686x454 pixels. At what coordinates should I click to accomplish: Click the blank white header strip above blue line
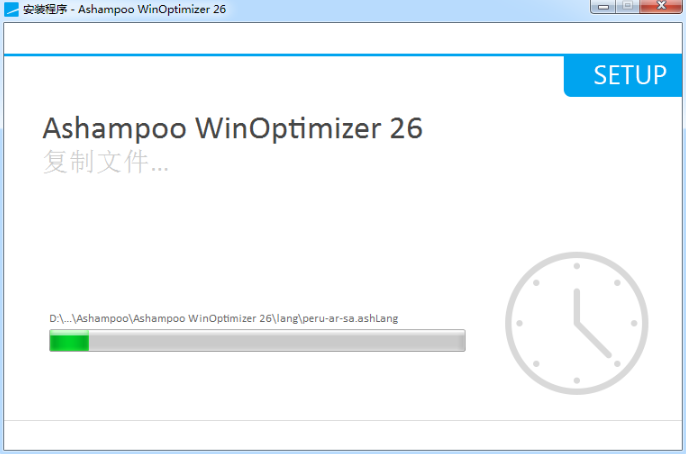[x=343, y=38]
